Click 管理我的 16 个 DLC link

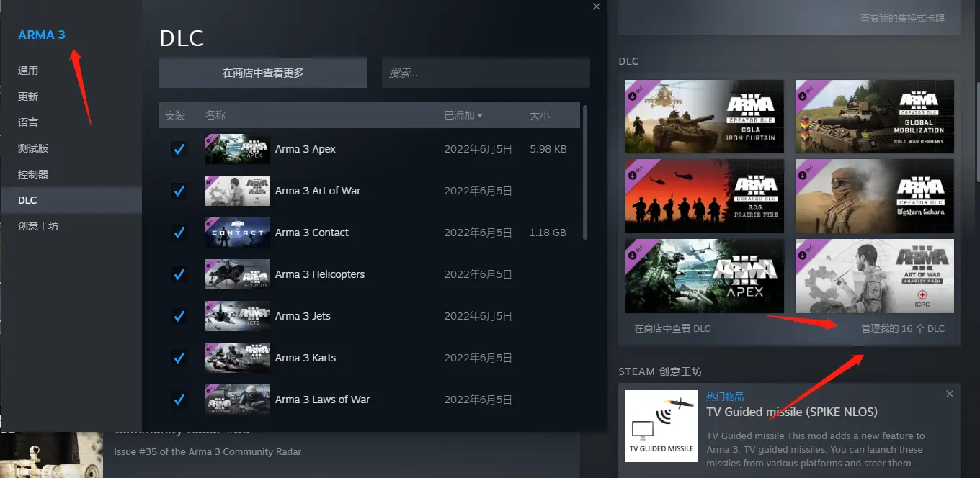point(903,328)
